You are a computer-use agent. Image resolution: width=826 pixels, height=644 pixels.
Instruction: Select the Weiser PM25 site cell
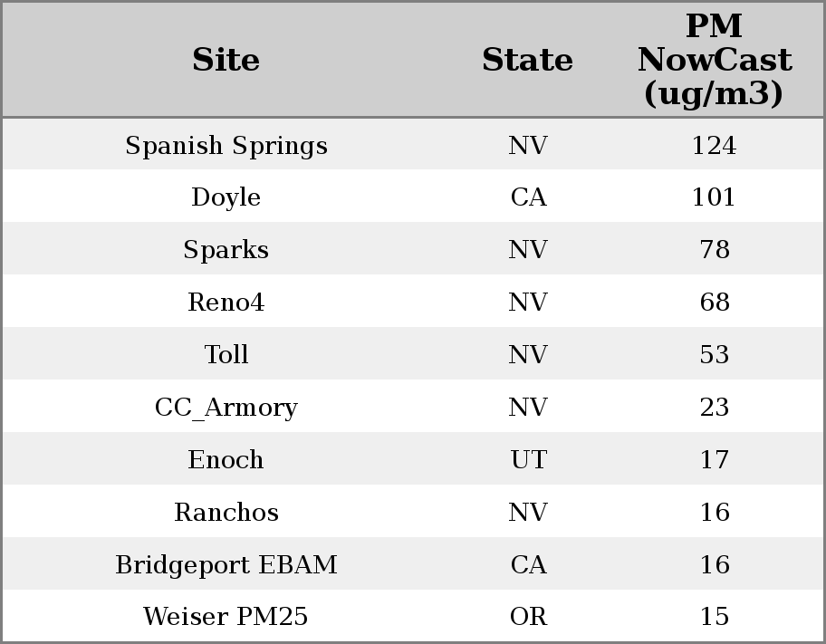pyautogui.click(x=226, y=617)
